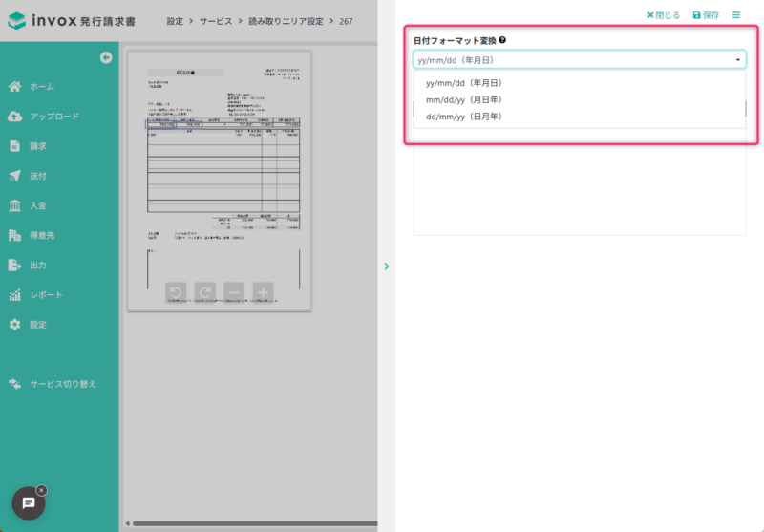764x532 pixels.
Task: Go to サービス in breadcrumb
Action: tap(216, 21)
